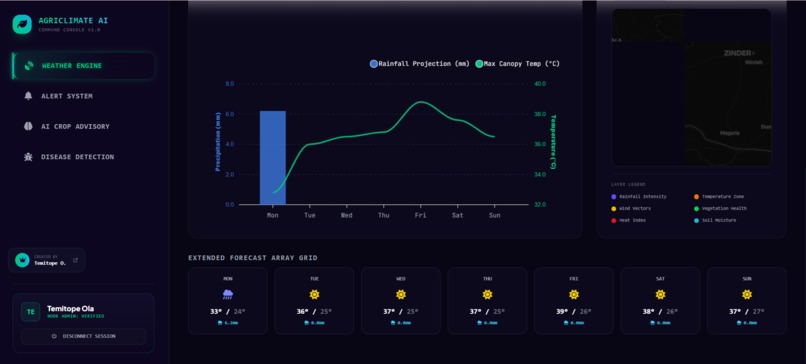Click the 'Wed' label on chart x-axis

346,215
